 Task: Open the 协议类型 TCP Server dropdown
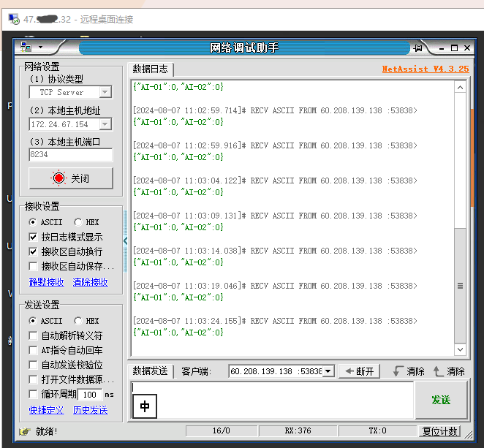[x=105, y=92]
